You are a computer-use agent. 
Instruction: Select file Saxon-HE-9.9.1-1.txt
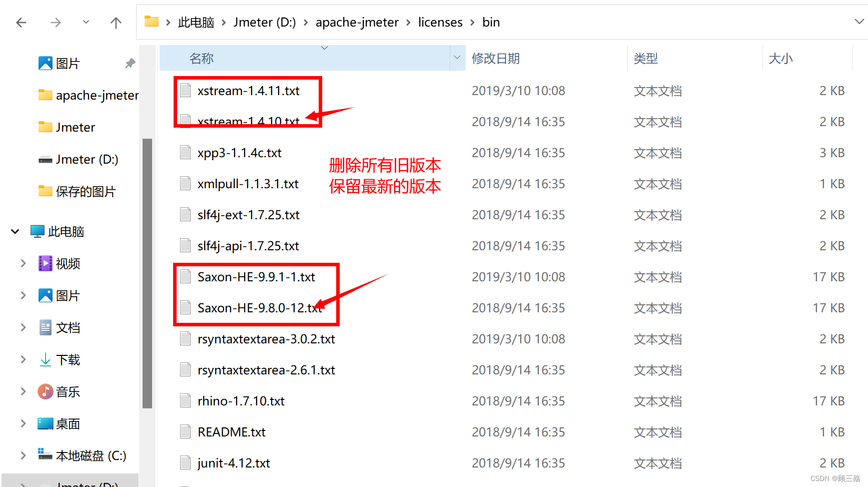pos(257,277)
